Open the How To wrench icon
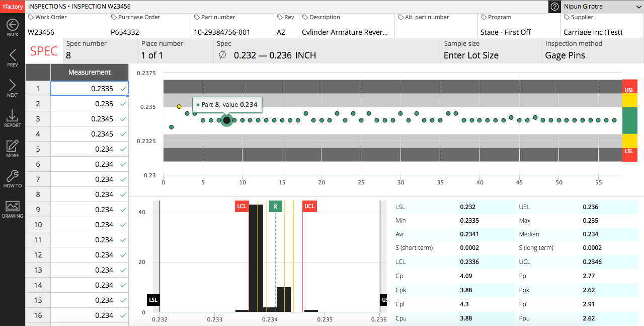Image resolution: width=644 pixels, height=326 pixels. 13,176
